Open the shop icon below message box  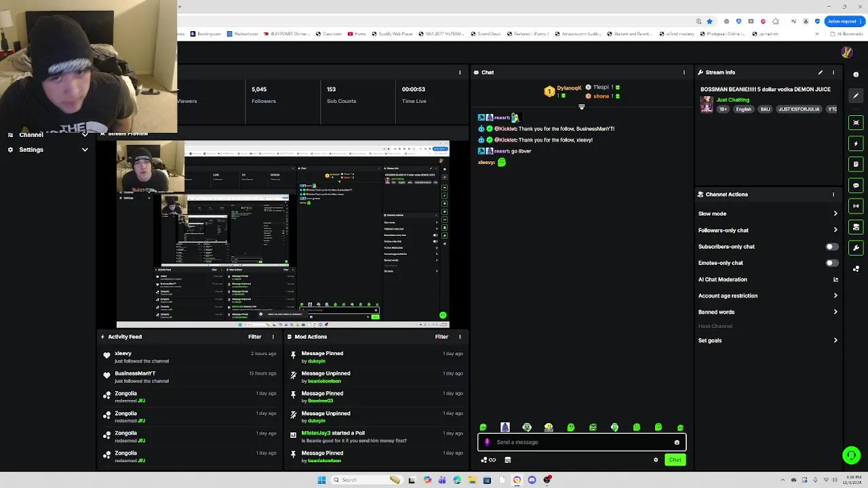(x=507, y=460)
